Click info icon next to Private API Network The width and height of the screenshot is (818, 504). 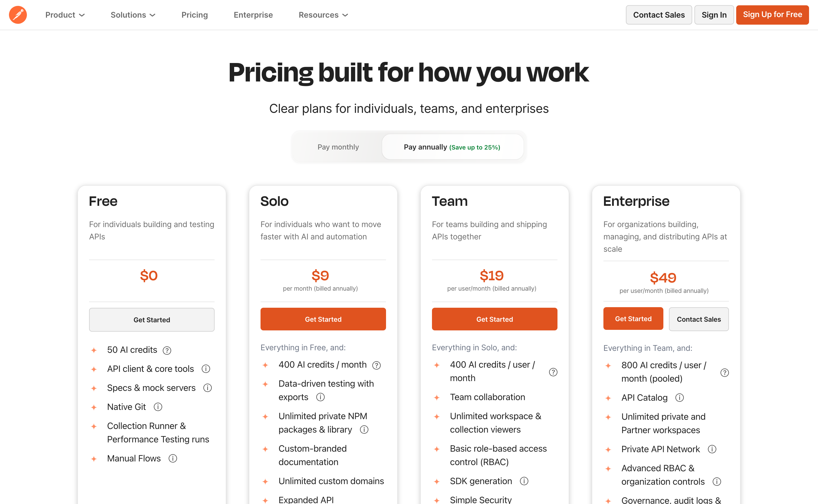point(712,449)
